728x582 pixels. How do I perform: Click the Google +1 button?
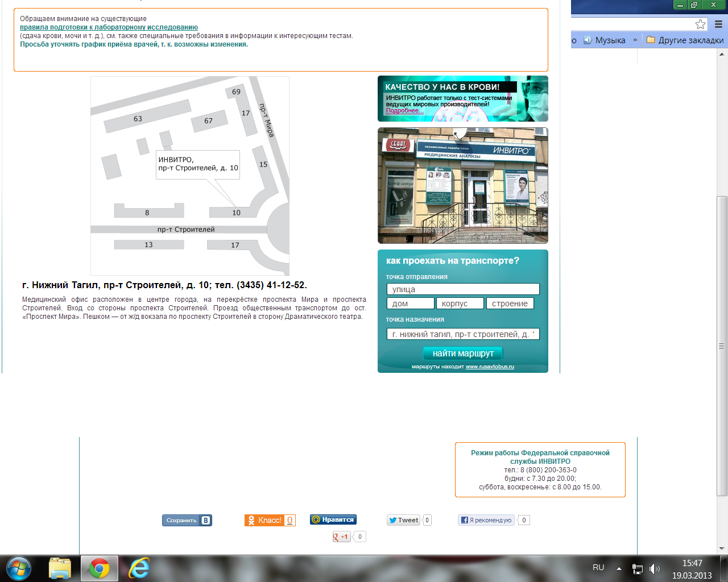tap(341, 537)
